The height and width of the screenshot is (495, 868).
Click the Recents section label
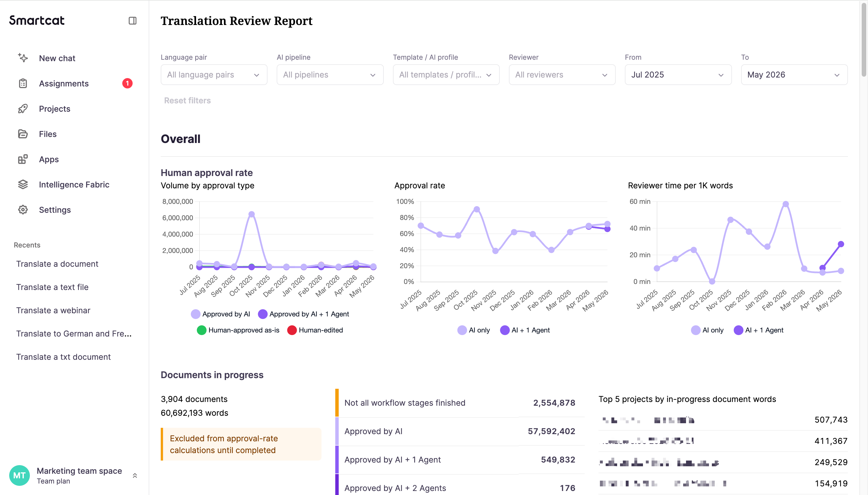pos(27,245)
